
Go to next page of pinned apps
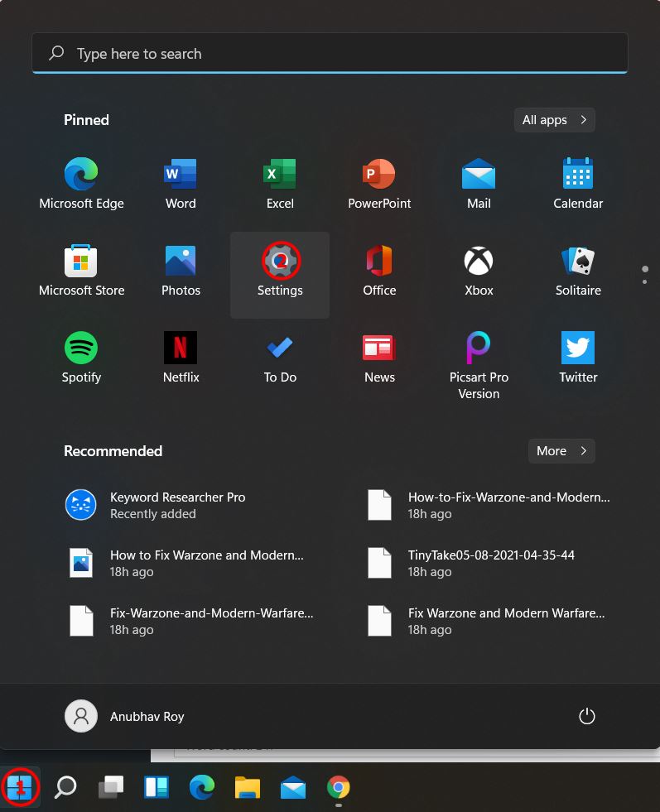click(x=644, y=281)
